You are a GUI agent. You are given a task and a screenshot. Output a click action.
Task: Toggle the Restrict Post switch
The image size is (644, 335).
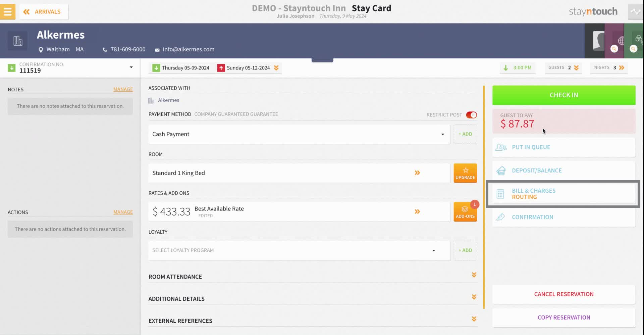[471, 115]
